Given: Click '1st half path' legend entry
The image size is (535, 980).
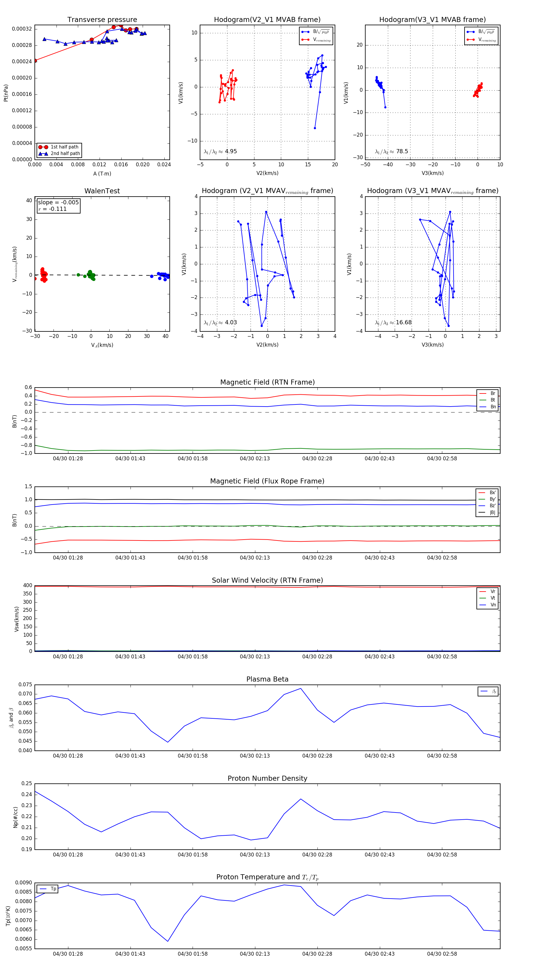Looking at the screenshot, I should click(x=59, y=147).
